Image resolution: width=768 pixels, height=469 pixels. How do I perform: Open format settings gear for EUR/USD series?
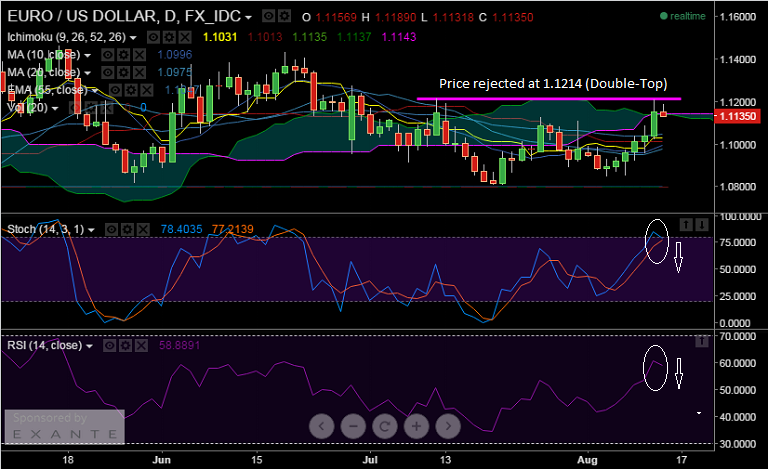pos(285,17)
